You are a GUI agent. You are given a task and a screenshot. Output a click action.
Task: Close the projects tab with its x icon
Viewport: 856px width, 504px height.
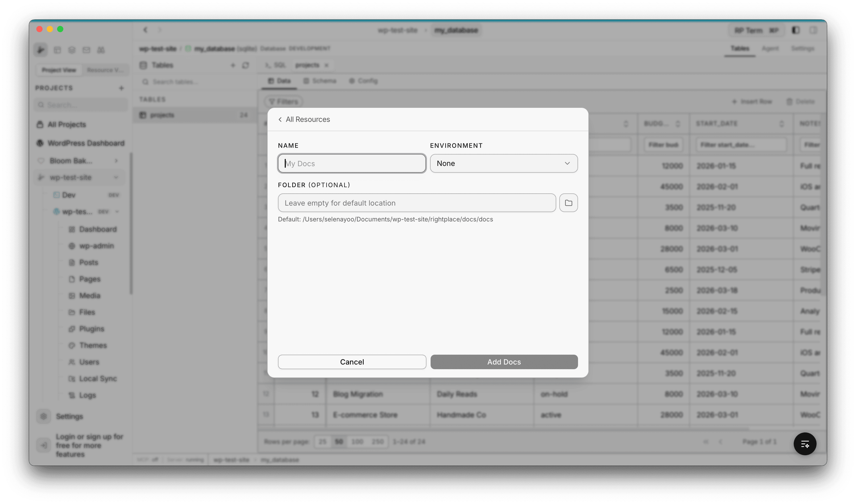[x=327, y=65]
